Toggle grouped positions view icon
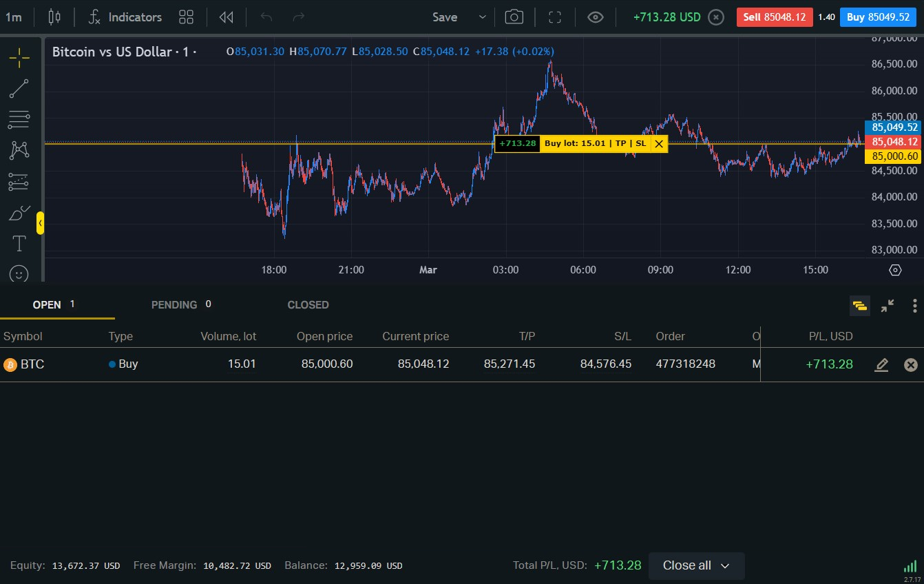 click(859, 306)
